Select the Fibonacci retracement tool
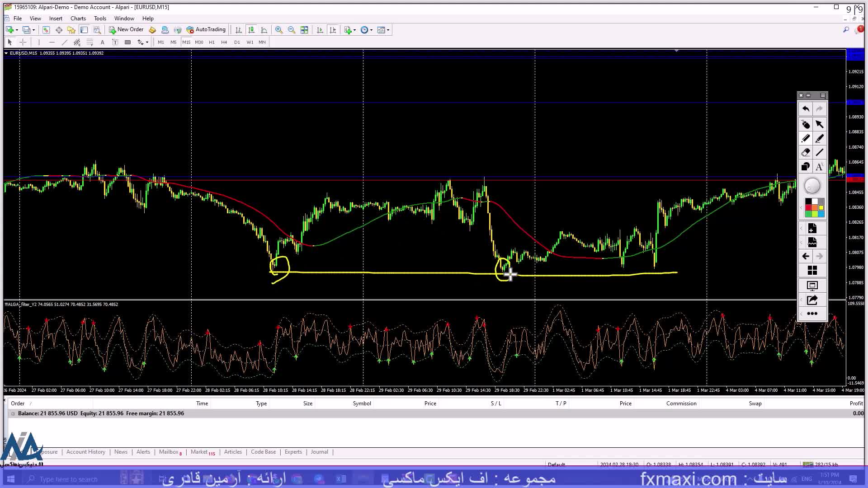This screenshot has width=868, height=488. [x=90, y=42]
